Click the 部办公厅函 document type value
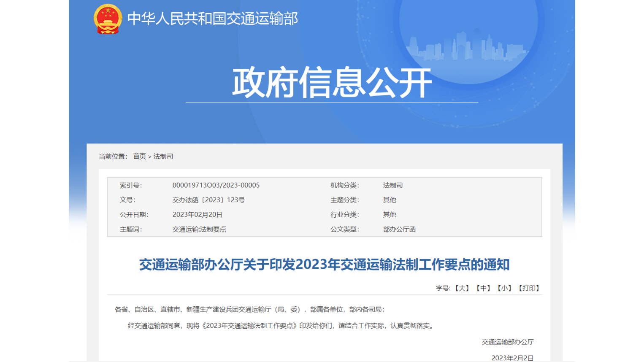Viewport: 644px width, 362px height. point(399,230)
